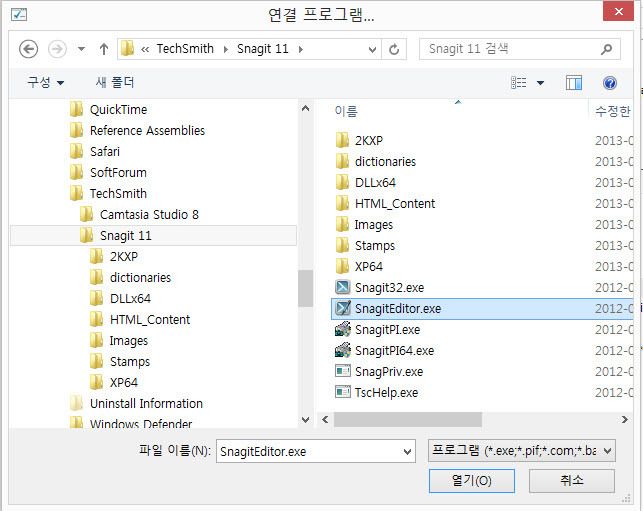
Task: Click the XP64 folder icon in file list
Action: 342,266
